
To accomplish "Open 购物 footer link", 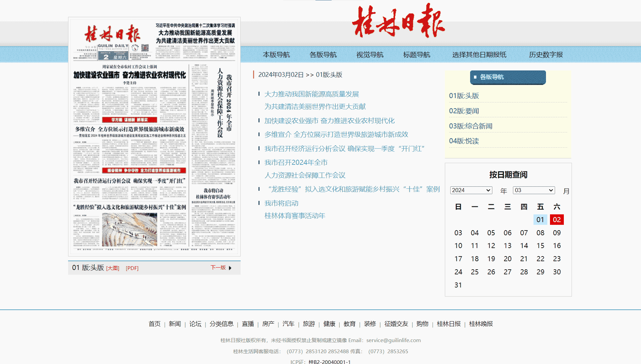I will (x=422, y=324).
